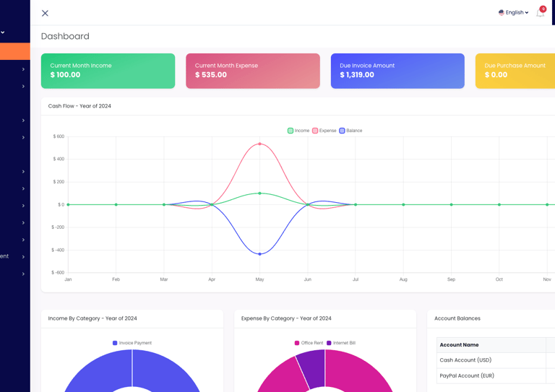Open the Current Month Expense card

[x=253, y=71]
